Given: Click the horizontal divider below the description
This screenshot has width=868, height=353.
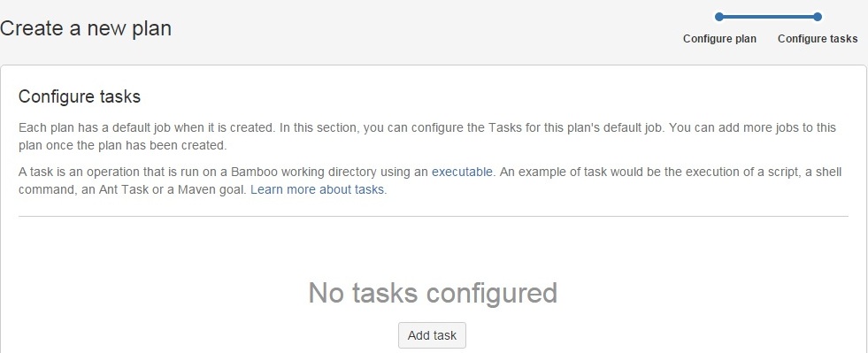Looking at the screenshot, I should click(434, 217).
